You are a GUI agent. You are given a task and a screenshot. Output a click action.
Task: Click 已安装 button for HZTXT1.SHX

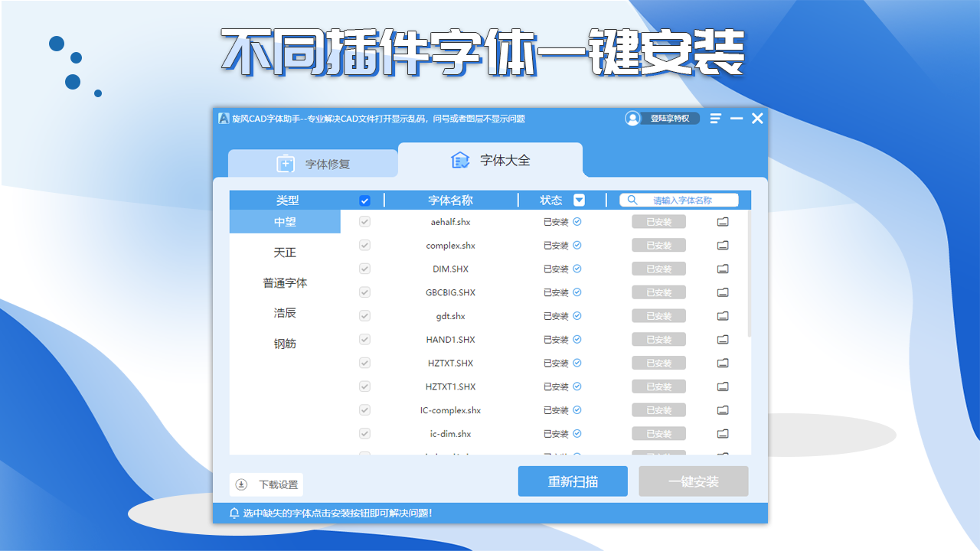(x=658, y=386)
